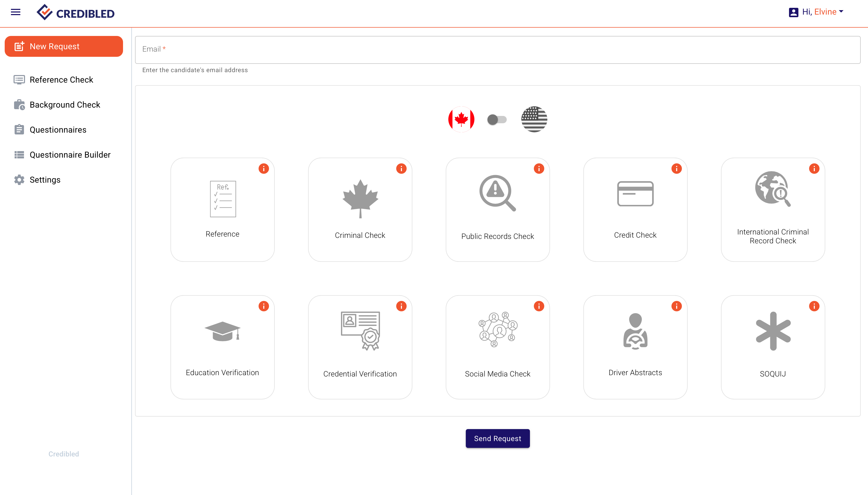The width and height of the screenshot is (868, 495).
Task: Click the New Request button
Action: [64, 46]
